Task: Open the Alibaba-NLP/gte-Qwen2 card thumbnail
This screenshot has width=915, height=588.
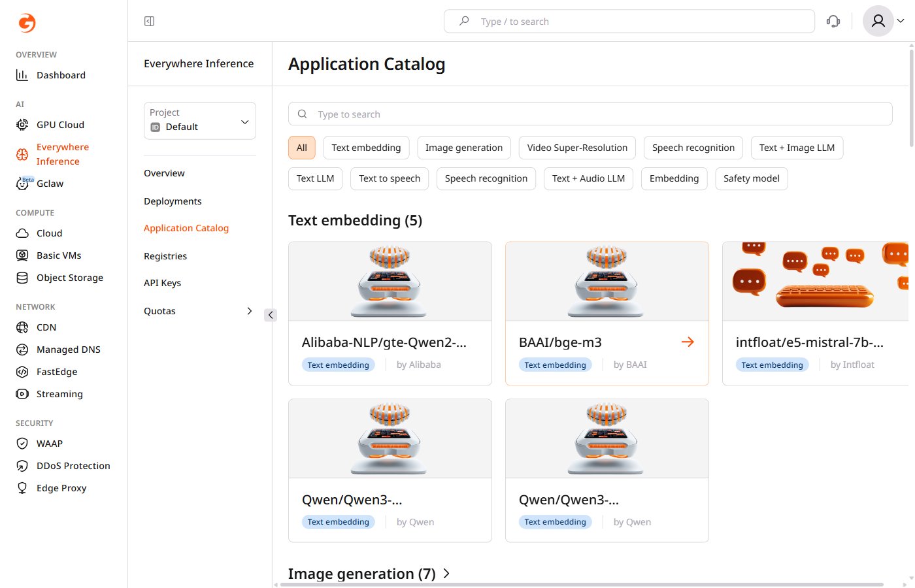Action: click(390, 281)
